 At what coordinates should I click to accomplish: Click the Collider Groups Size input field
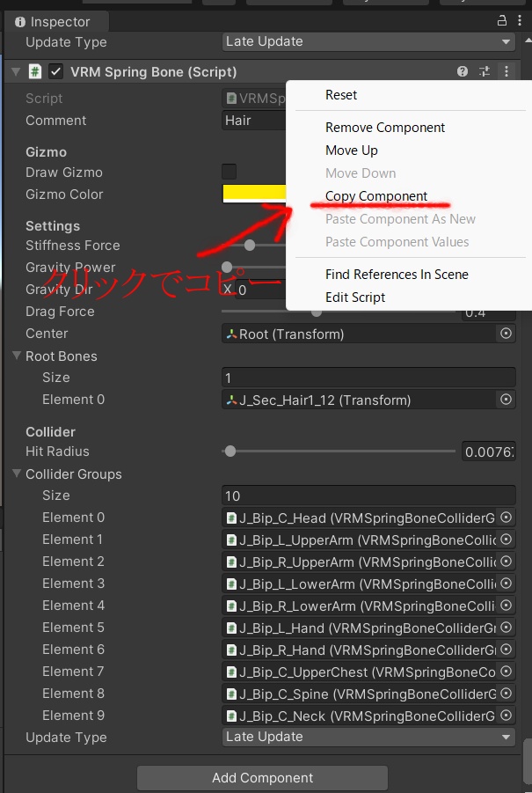coord(368,496)
